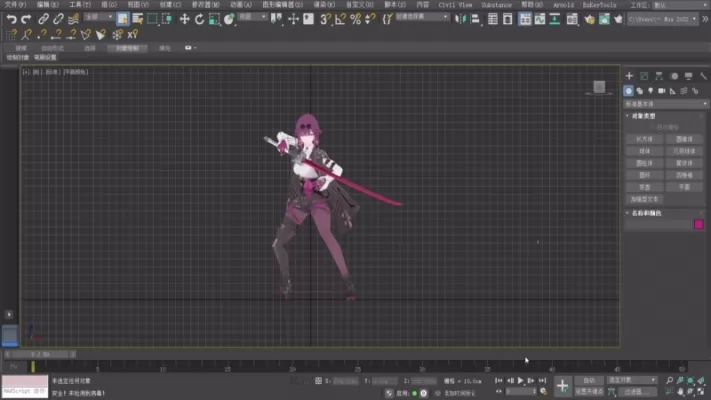Click the Zoom magnifier navigation icon
Screen dimensions: 711x400
pos(669,380)
